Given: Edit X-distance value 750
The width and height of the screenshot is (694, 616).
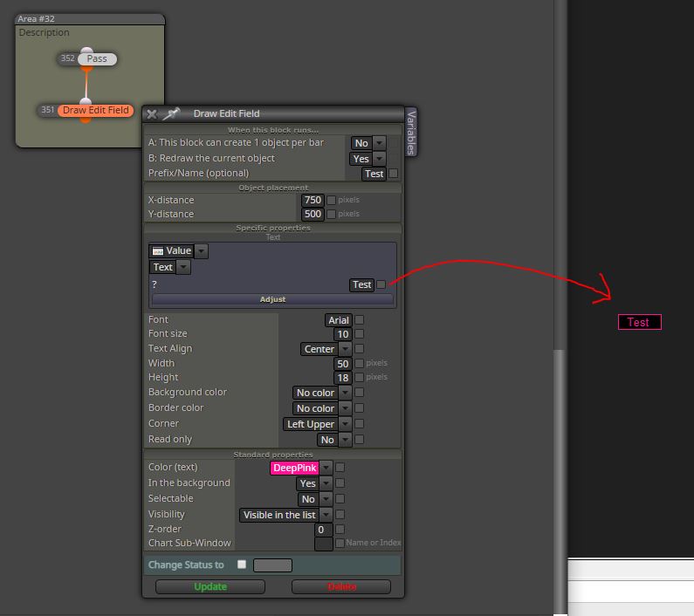Looking at the screenshot, I should [313, 200].
